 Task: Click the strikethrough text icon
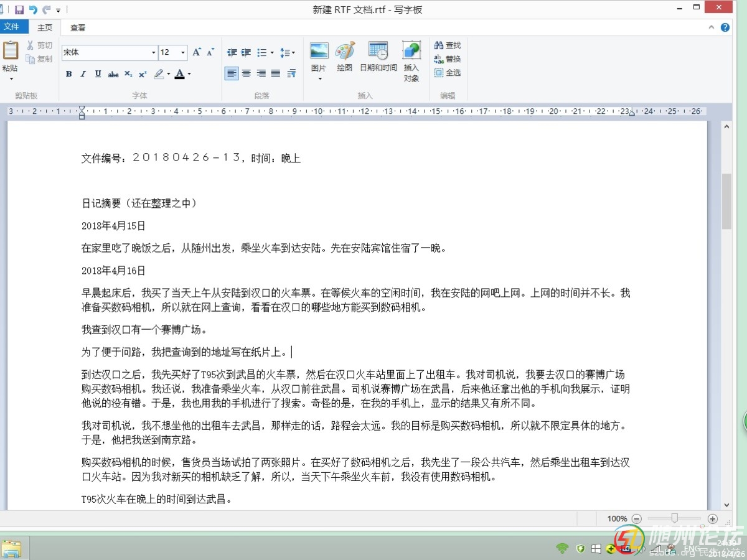click(x=113, y=74)
